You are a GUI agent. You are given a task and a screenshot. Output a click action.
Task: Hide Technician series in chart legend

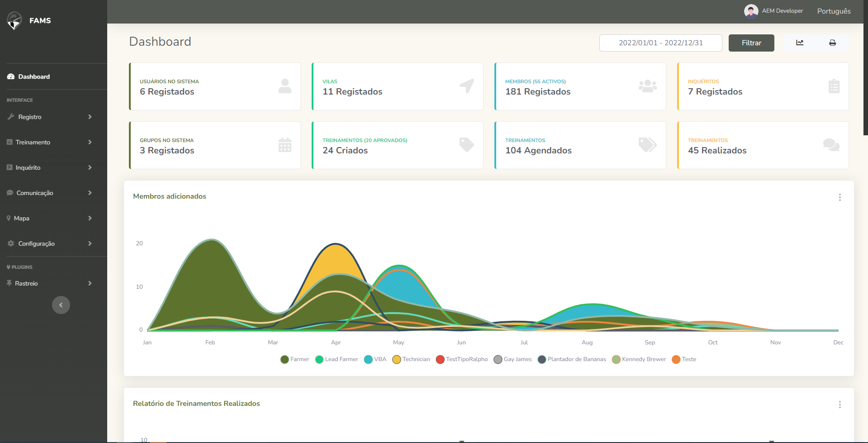tap(411, 359)
